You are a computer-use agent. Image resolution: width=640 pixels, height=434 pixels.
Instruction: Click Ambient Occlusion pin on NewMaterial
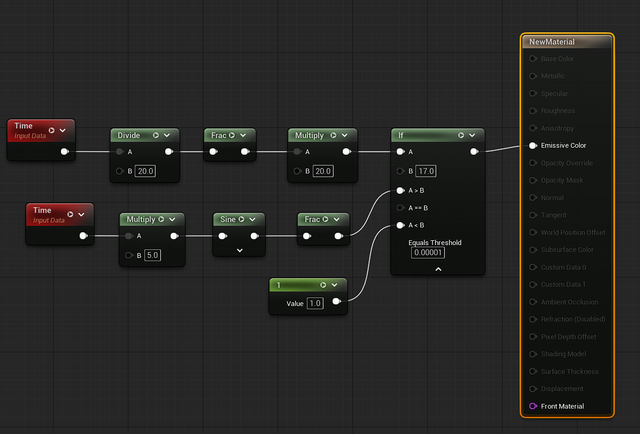tap(533, 302)
